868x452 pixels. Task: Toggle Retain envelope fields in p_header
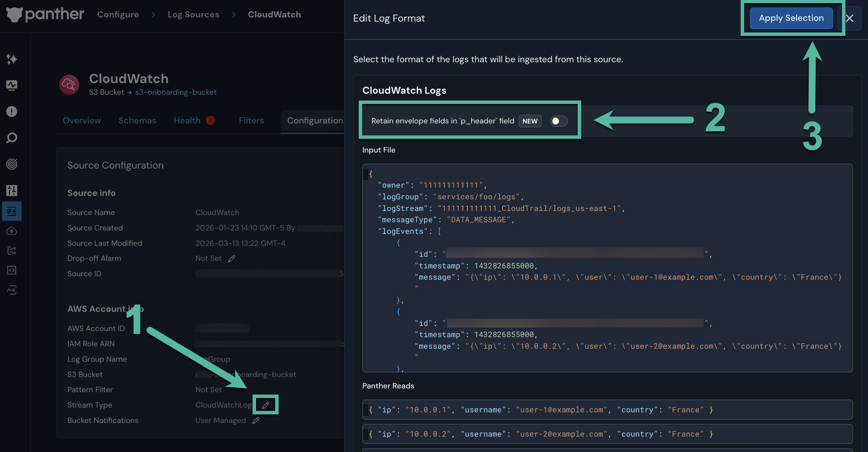(x=559, y=121)
